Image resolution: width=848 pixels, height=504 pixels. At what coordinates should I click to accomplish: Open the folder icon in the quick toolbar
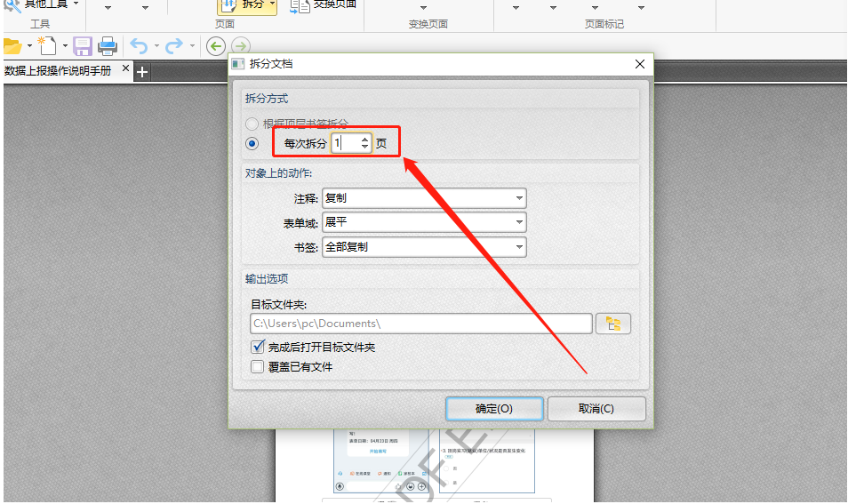[x=12, y=46]
